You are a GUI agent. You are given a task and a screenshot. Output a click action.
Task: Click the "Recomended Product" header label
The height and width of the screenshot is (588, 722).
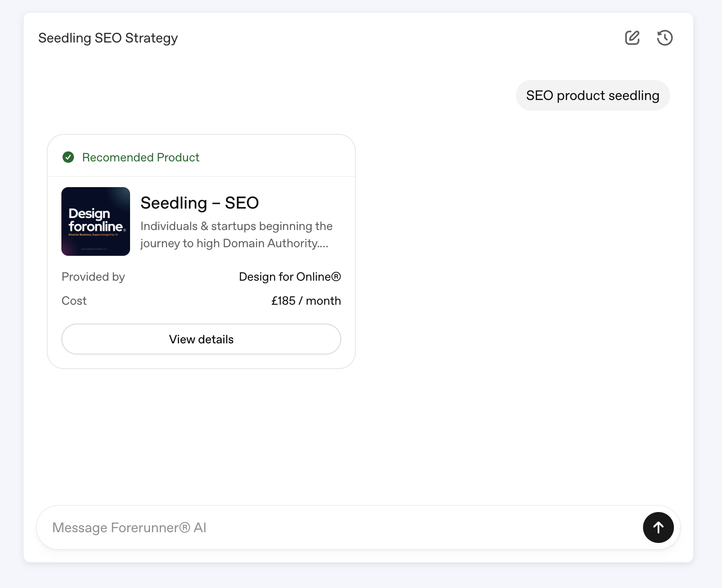(141, 158)
